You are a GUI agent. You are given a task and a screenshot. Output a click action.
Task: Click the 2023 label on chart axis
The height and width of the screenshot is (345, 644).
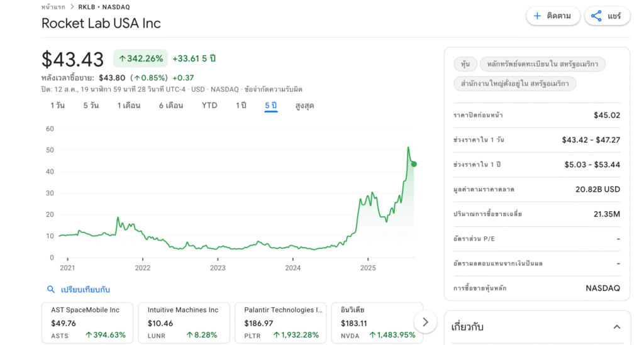click(x=218, y=268)
